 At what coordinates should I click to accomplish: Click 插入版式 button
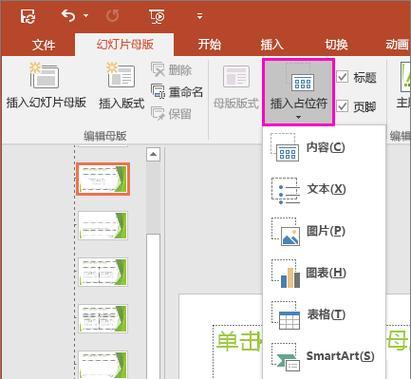[121, 86]
